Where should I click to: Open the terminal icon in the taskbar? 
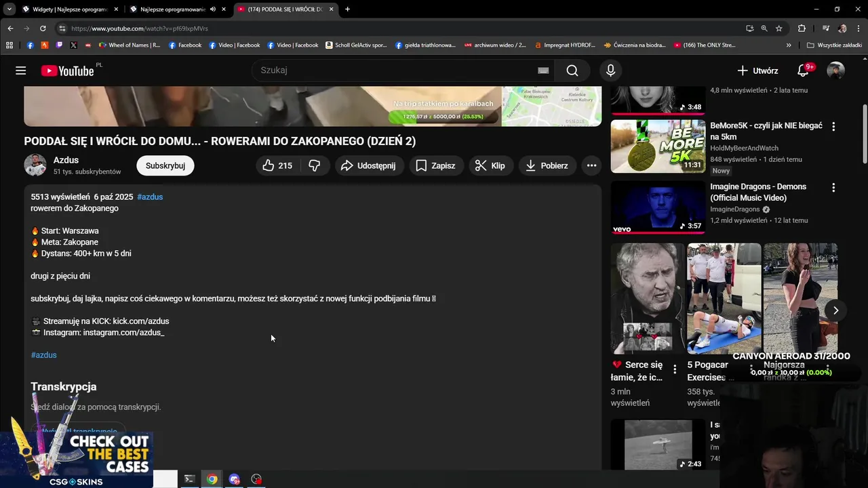pyautogui.click(x=189, y=479)
